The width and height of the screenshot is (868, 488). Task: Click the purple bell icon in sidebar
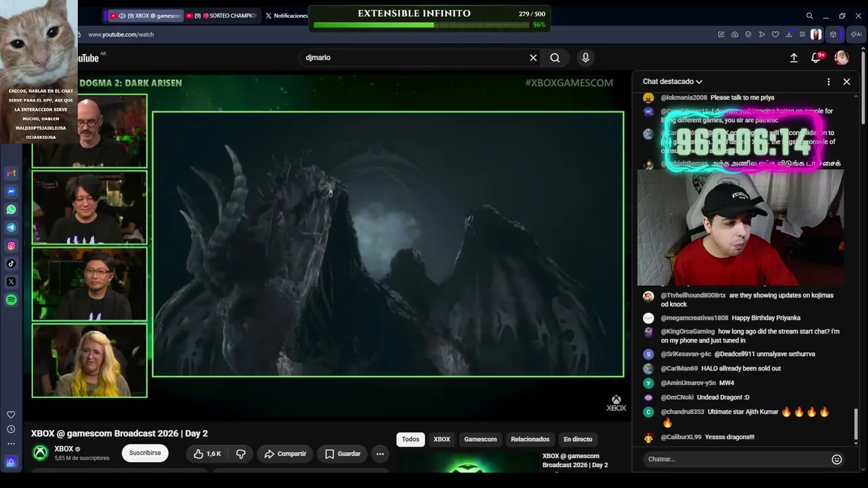[11, 462]
